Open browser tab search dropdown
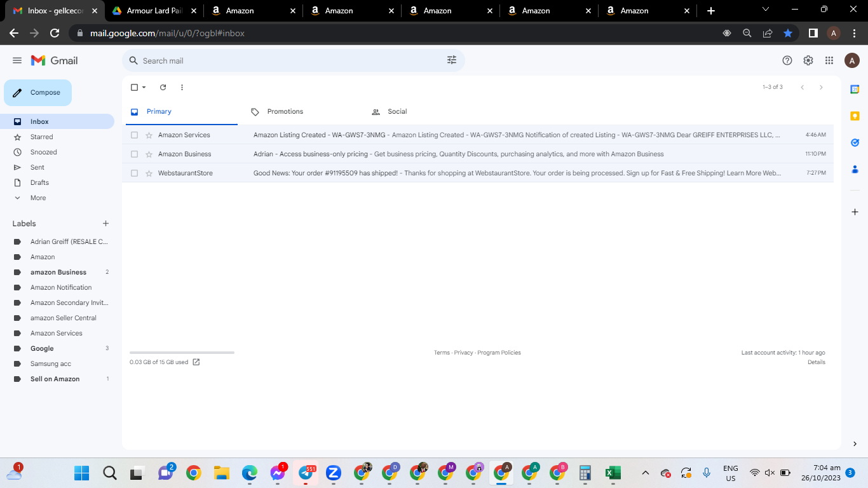The height and width of the screenshot is (488, 868). (x=765, y=10)
